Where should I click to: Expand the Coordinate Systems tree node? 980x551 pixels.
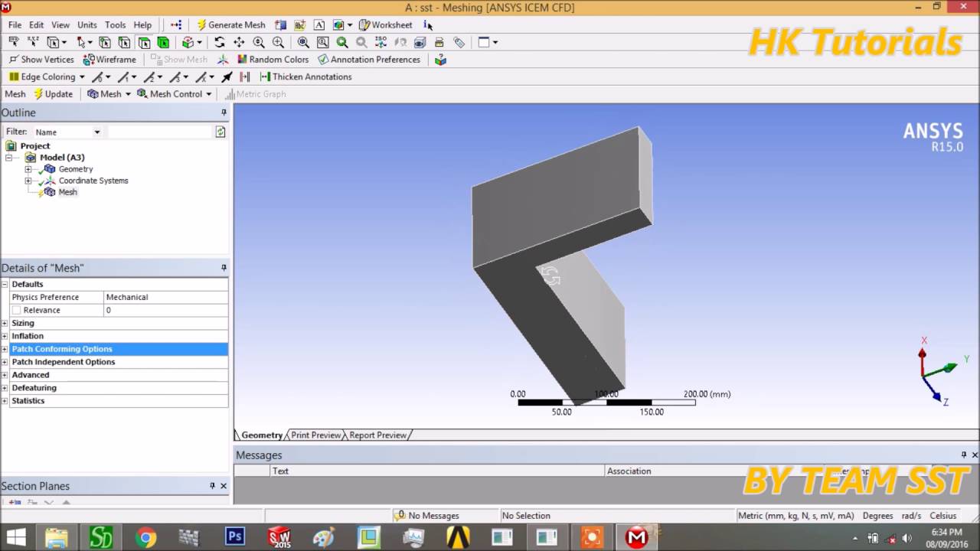pyautogui.click(x=28, y=181)
